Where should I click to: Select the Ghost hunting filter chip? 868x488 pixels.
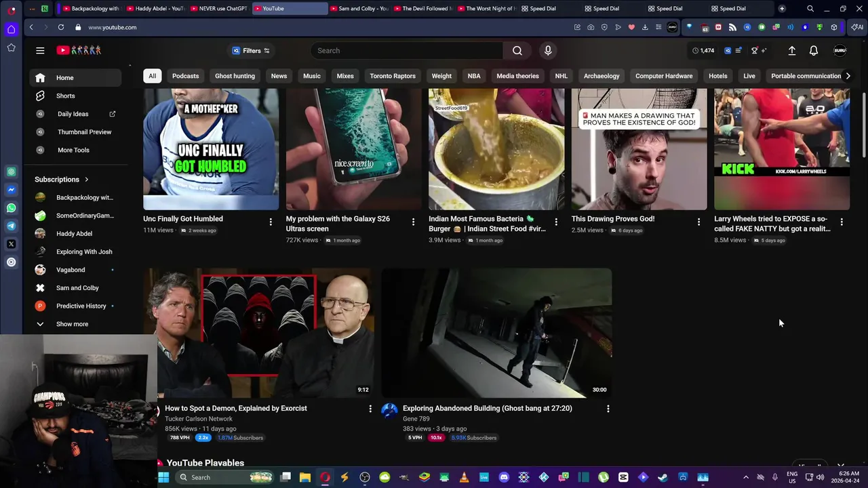click(235, 76)
